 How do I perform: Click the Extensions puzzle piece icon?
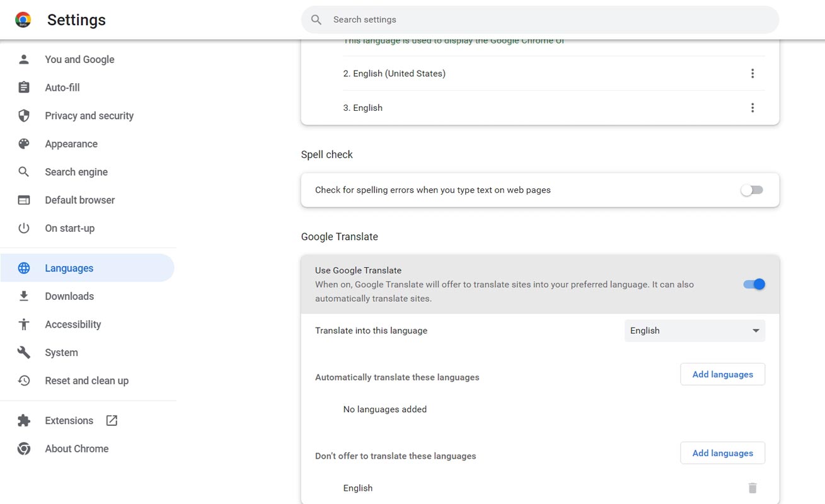[x=24, y=420]
